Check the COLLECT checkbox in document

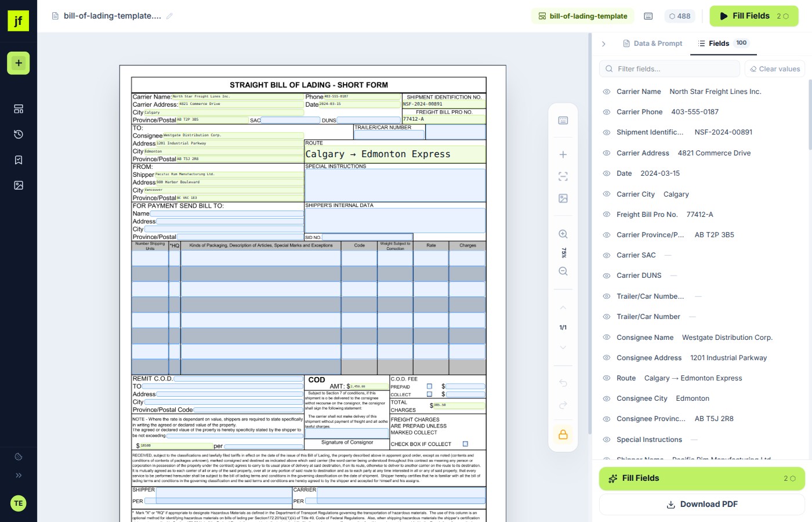[430, 394]
